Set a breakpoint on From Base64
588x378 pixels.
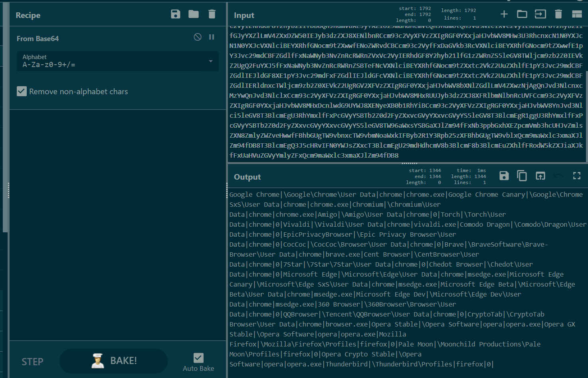[211, 37]
